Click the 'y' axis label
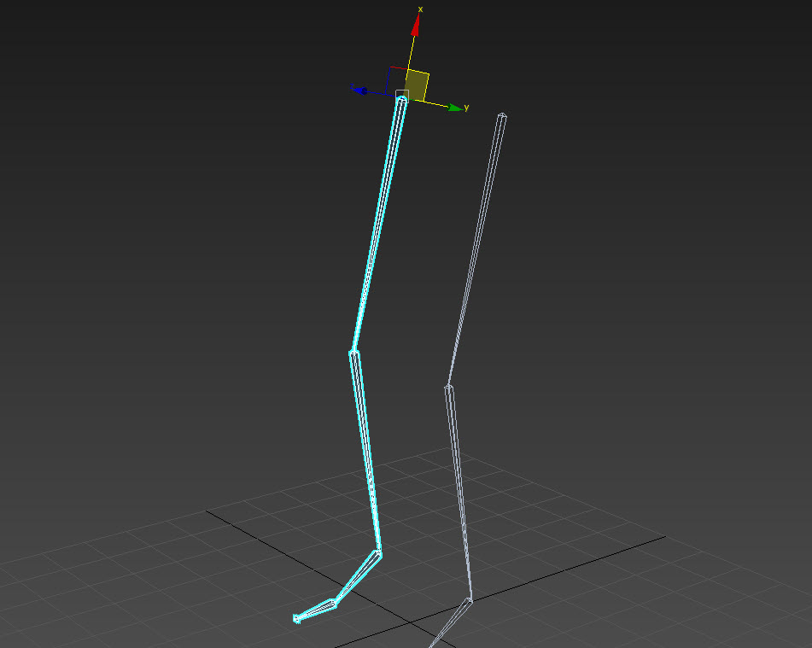 coord(466,108)
